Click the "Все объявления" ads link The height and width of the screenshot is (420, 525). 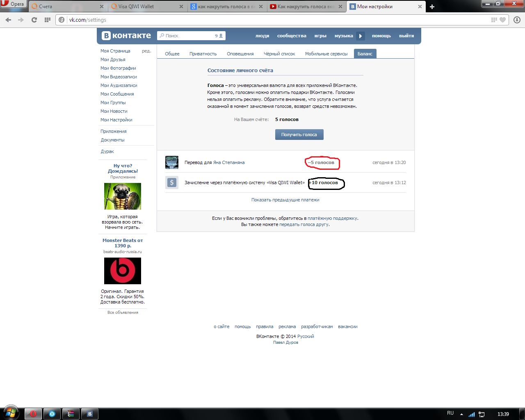click(x=123, y=313)
